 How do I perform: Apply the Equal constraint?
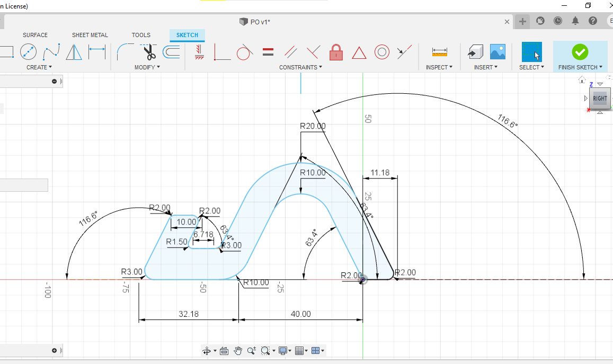click(268, 52)
